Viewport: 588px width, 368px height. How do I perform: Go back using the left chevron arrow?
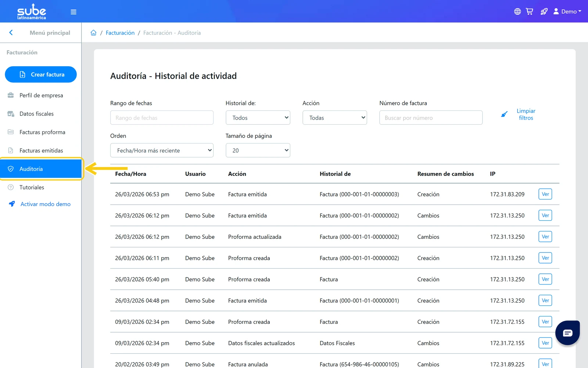pos(11,32)
